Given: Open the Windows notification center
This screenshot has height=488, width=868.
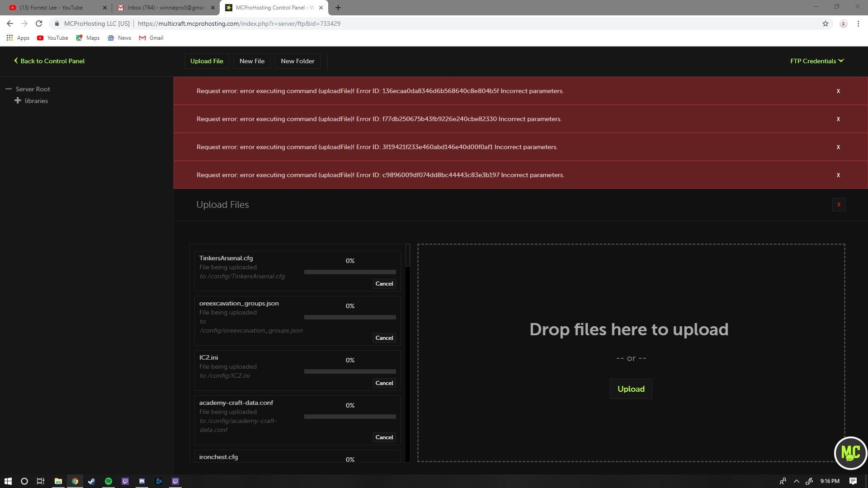Looking at the screenshot, I should [x=853, y=481].
